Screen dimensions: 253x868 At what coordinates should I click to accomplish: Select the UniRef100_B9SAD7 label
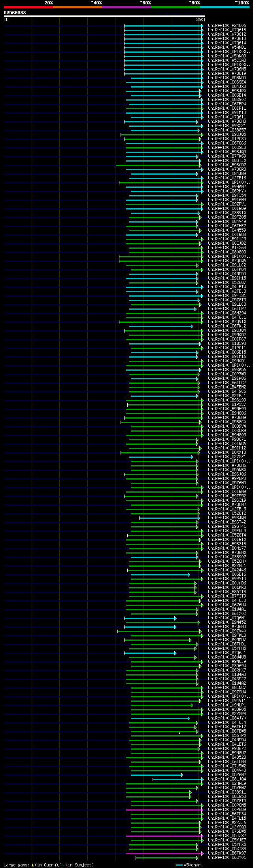(227, 165)
